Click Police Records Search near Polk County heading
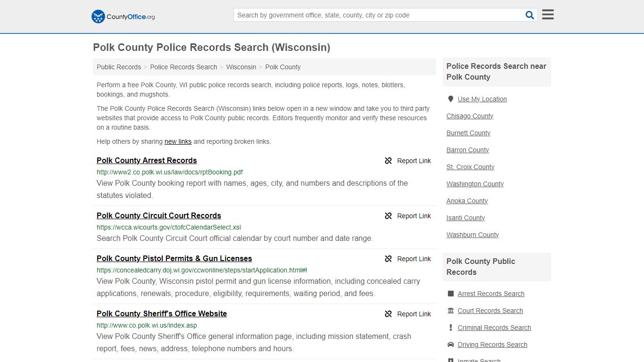The image size is (644, 362). click(496, 72)
